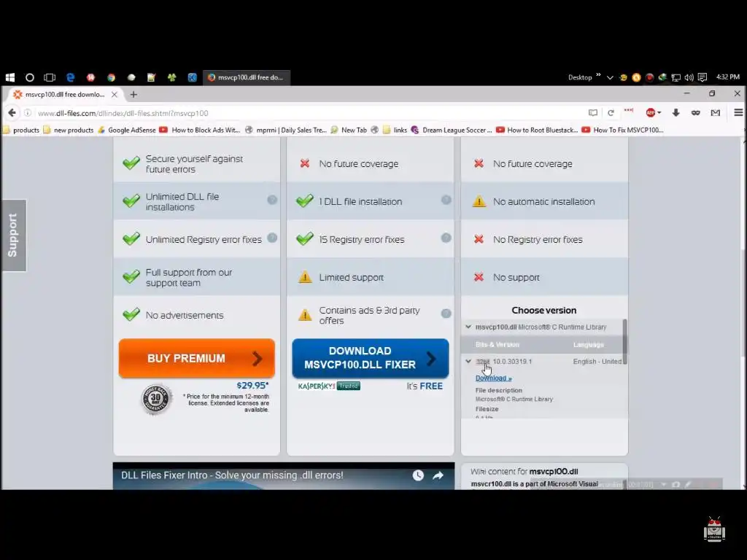Open the Windows Start menu
The width and height of the screenshot is (747, 560).
pyautogui.click(x=10, y=77)
